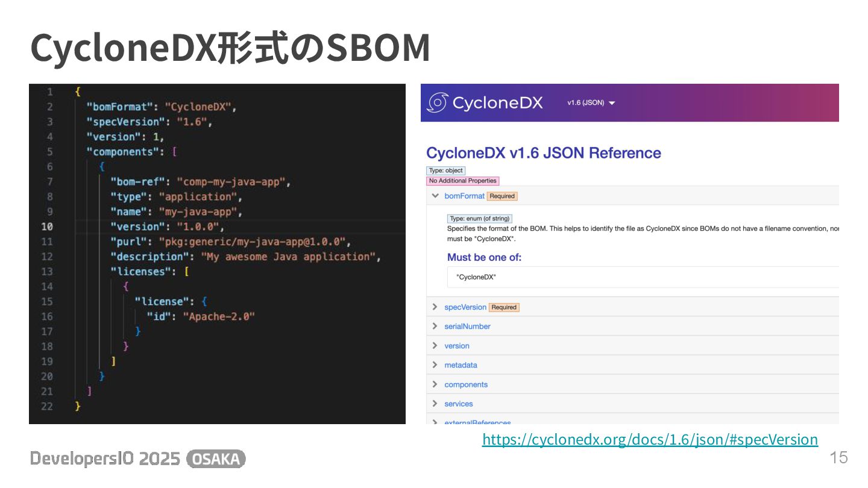Open the v1.6 (JSON) version dropdown

[x=591, y=103]
